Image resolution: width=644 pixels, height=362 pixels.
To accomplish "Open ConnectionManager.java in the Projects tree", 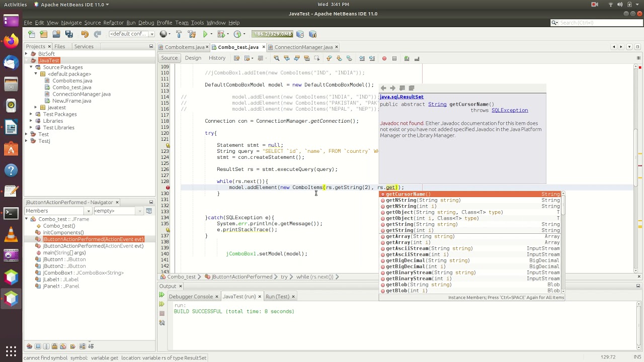I will [81, 94].
